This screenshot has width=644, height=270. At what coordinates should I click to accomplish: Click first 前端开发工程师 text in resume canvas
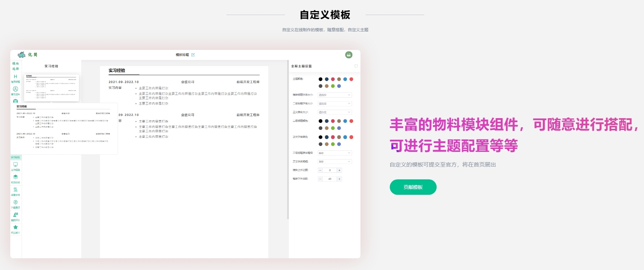[x=248, y=82]
